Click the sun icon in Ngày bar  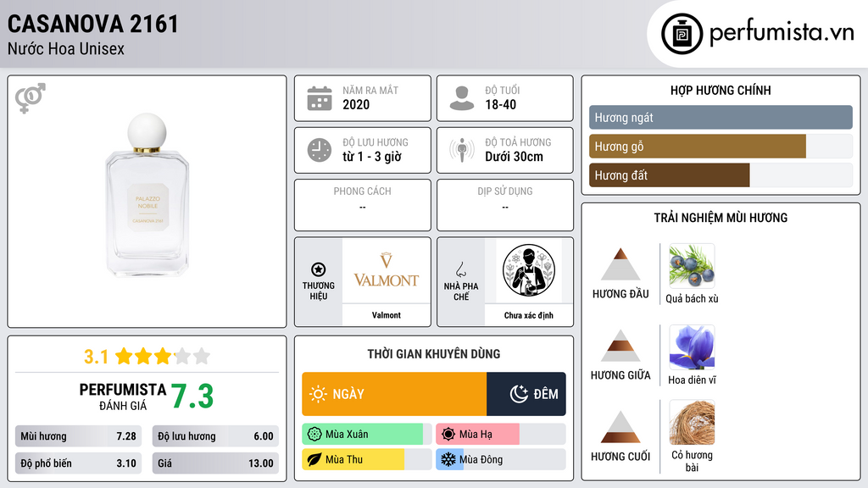point(319,394)
